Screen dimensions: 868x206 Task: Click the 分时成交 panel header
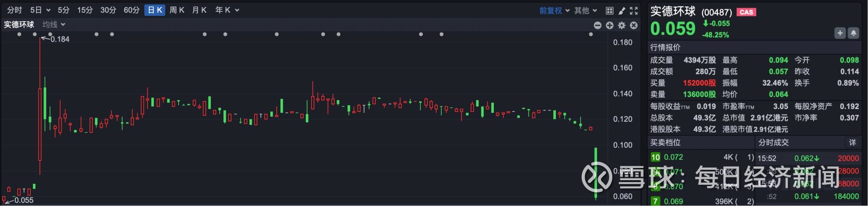pos(773,143)
